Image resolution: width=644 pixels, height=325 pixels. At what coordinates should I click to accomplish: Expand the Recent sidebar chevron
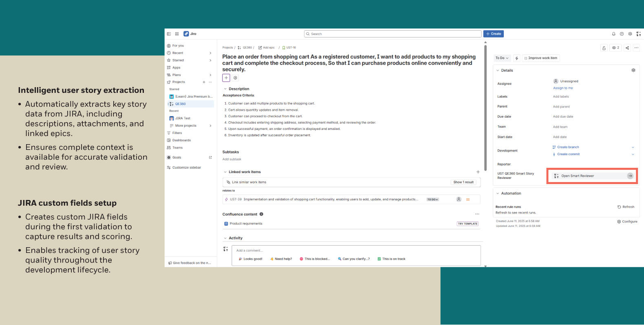[210, 53]
